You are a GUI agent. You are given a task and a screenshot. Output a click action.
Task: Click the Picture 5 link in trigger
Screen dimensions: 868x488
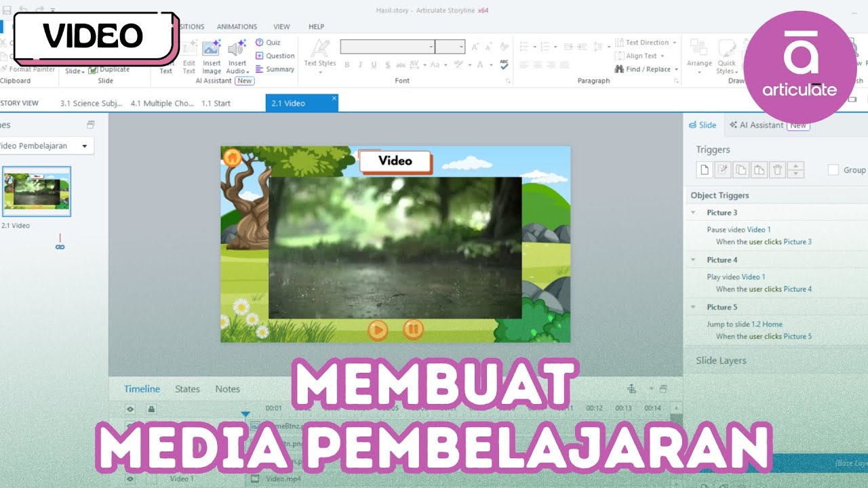click(797, 336)
